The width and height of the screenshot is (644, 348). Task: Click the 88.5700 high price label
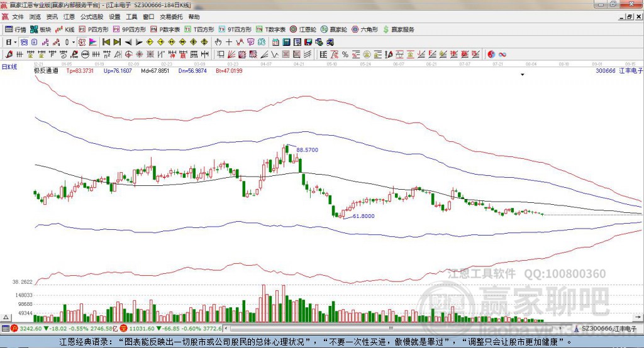tap(307, 150)
